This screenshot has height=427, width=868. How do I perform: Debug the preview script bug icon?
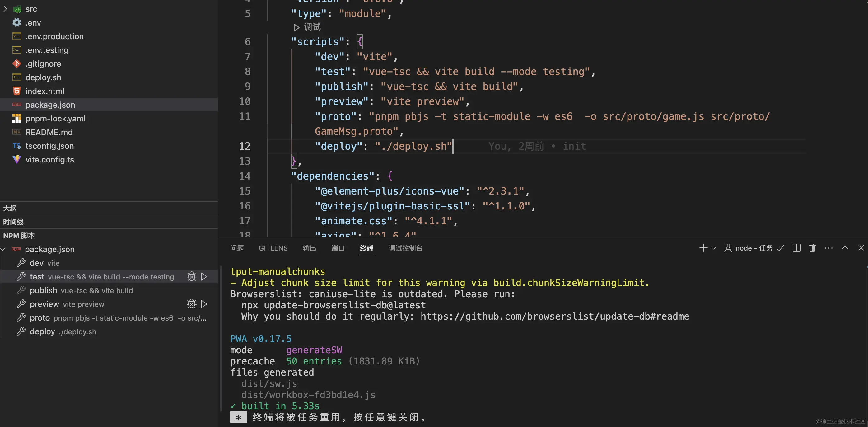click(x=191, y=304)
